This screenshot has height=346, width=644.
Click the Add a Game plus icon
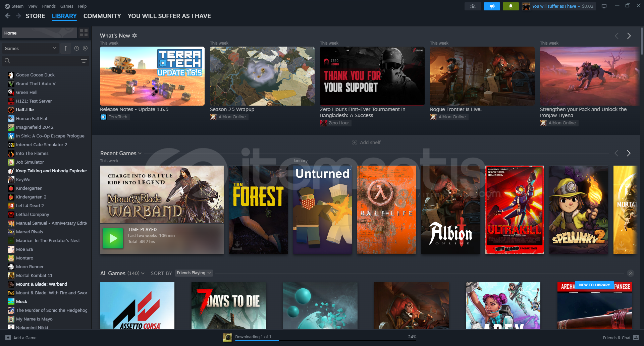coord(8,338)
